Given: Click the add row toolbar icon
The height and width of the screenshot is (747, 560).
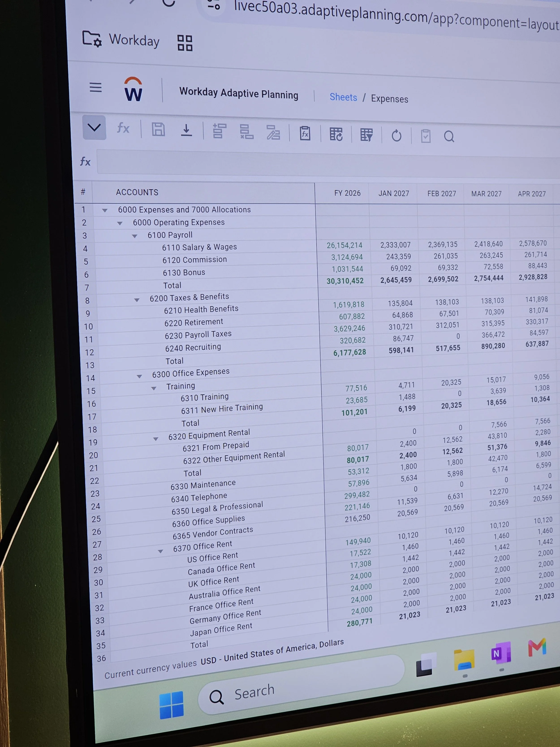Looking at the screenshot, I should (220, 131).
